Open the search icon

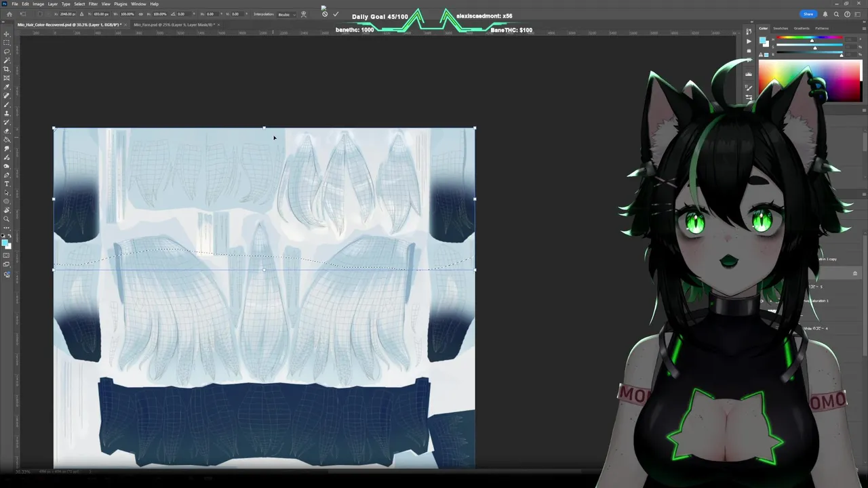[836, 14]
